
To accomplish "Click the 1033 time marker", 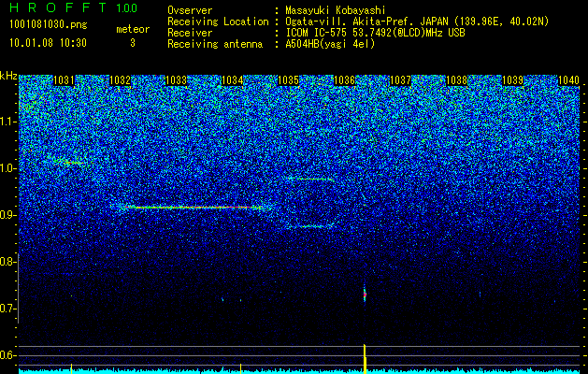I will click(176, 80).
